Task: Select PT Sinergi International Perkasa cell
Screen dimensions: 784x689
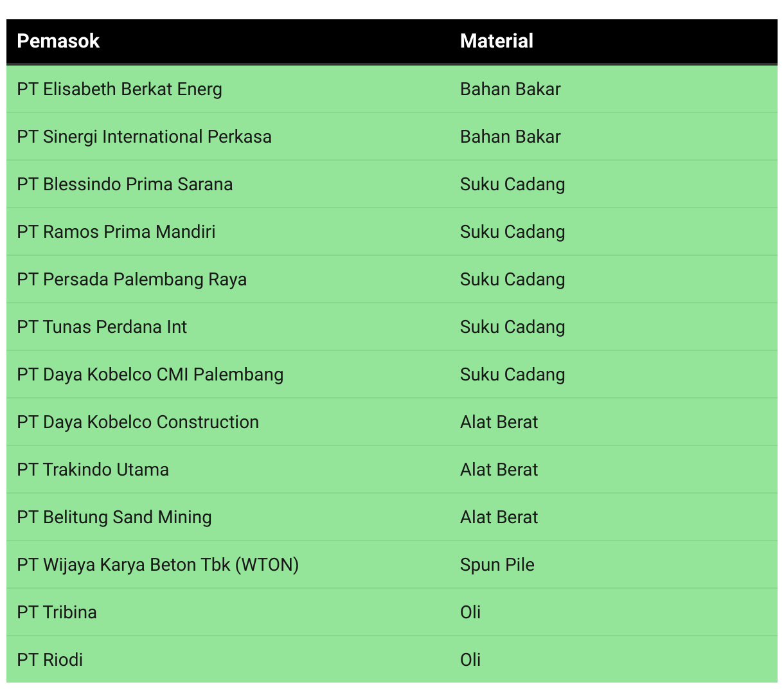Action: click(x=145, y=136)
